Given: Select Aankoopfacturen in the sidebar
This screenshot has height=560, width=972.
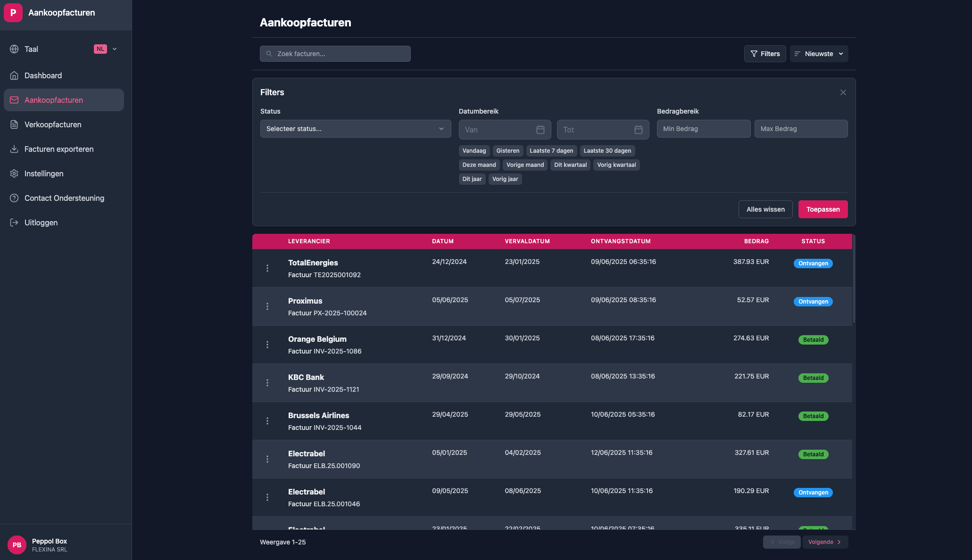Looking at the screenshot, I should tap(64, 100).
